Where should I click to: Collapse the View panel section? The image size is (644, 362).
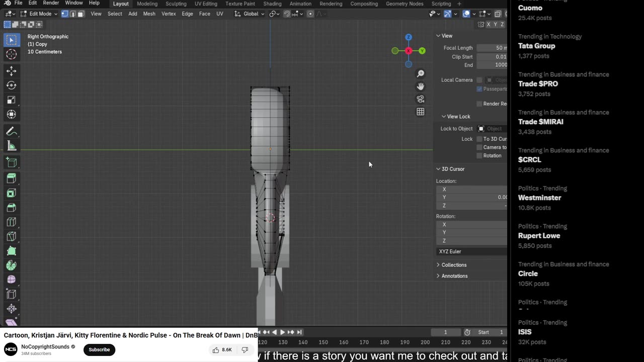tap(444, 36)
